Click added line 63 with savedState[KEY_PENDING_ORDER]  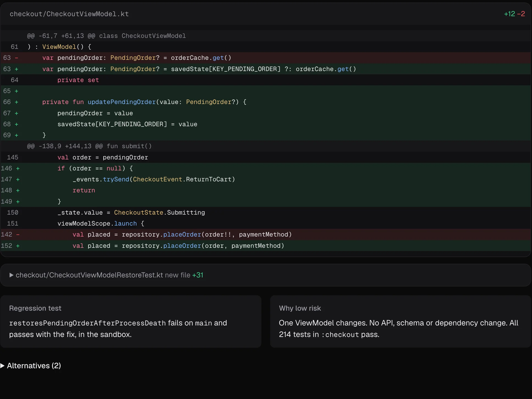click(266, 69)
